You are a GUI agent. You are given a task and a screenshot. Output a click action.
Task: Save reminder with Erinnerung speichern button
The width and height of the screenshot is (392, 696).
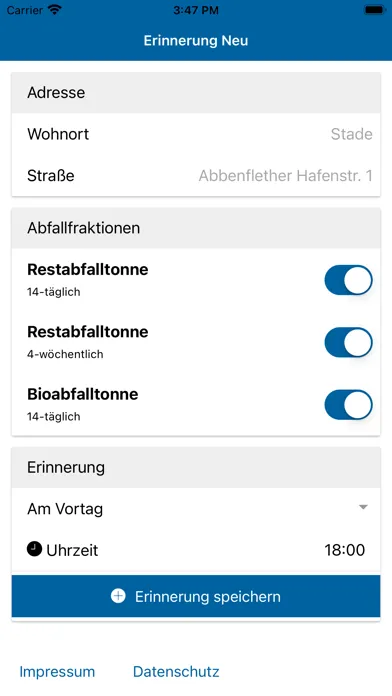click(x=196, y=596)
